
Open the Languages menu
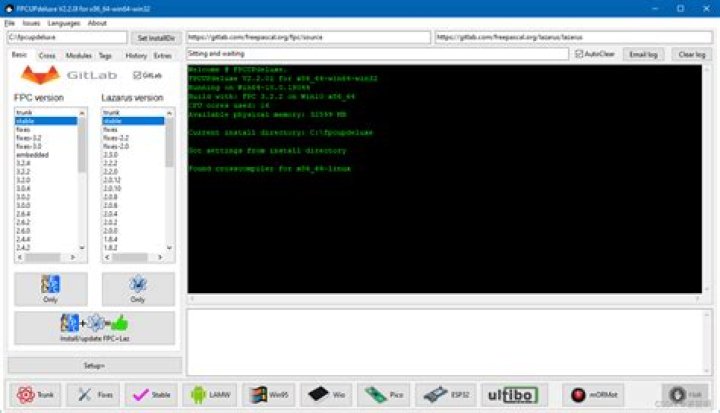64,23
